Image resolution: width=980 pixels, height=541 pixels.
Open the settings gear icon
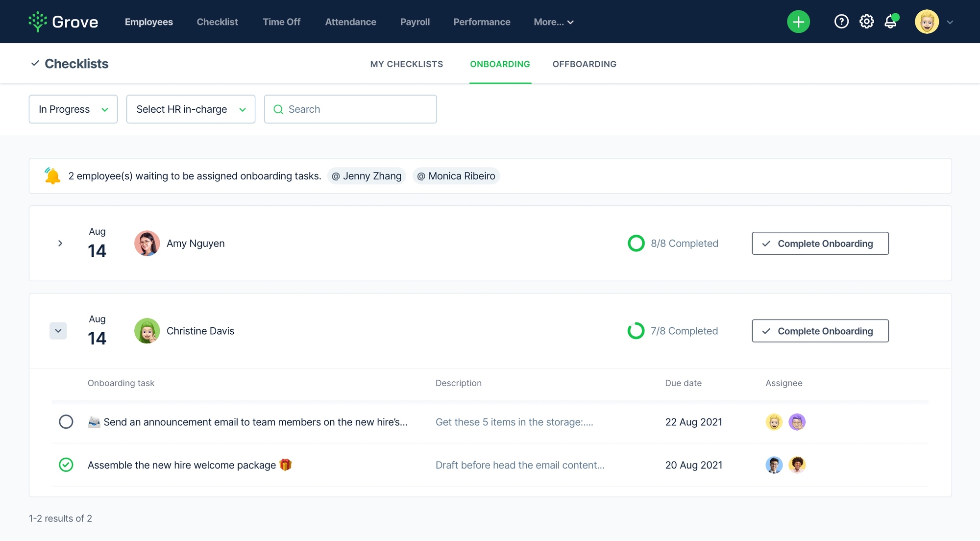pos(866,22)
